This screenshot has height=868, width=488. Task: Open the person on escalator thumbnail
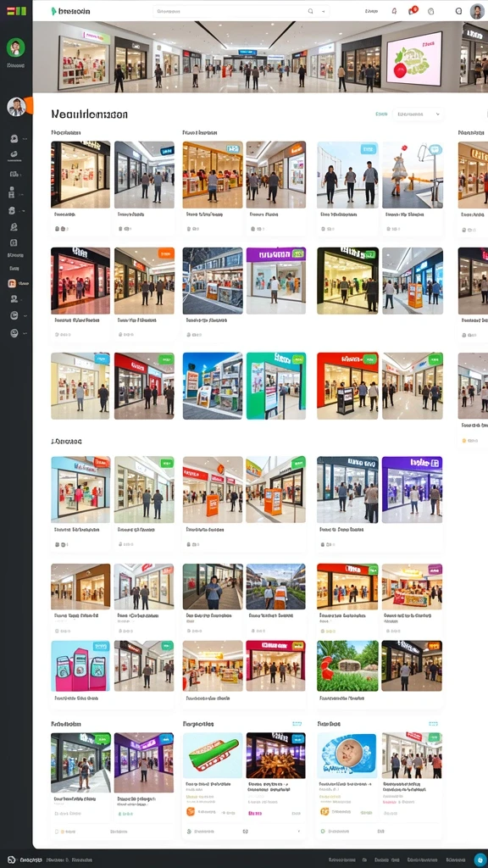213,587
